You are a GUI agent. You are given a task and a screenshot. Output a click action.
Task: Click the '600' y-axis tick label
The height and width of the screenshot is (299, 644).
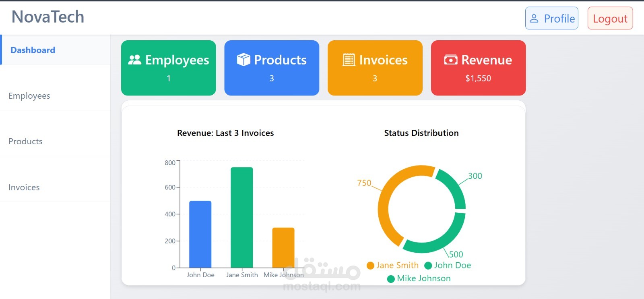tap(170, 187)
